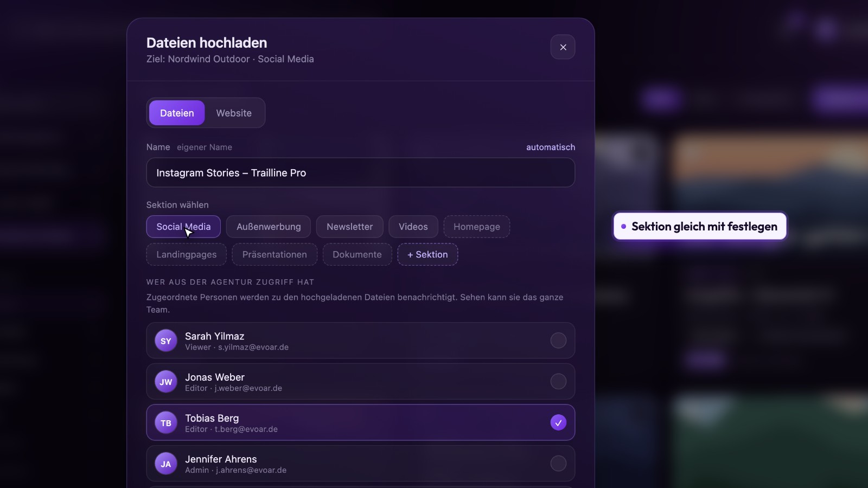Select the Landingpages section

[187, 254]
